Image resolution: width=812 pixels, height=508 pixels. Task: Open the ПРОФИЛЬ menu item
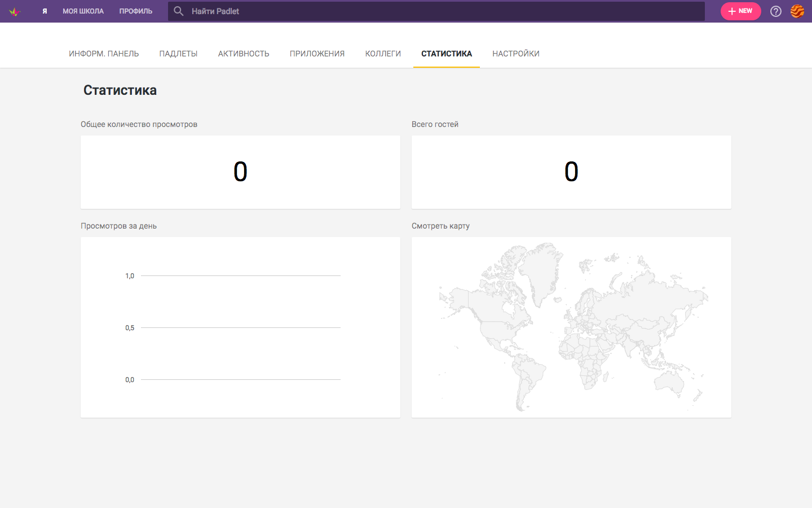[135, 11]
